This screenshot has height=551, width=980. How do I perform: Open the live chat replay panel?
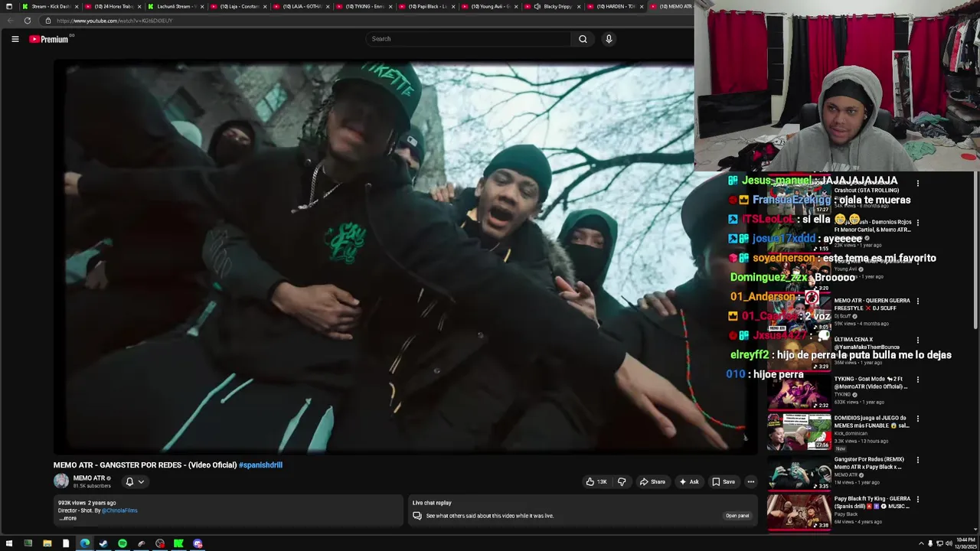click(x=737, y=516)
